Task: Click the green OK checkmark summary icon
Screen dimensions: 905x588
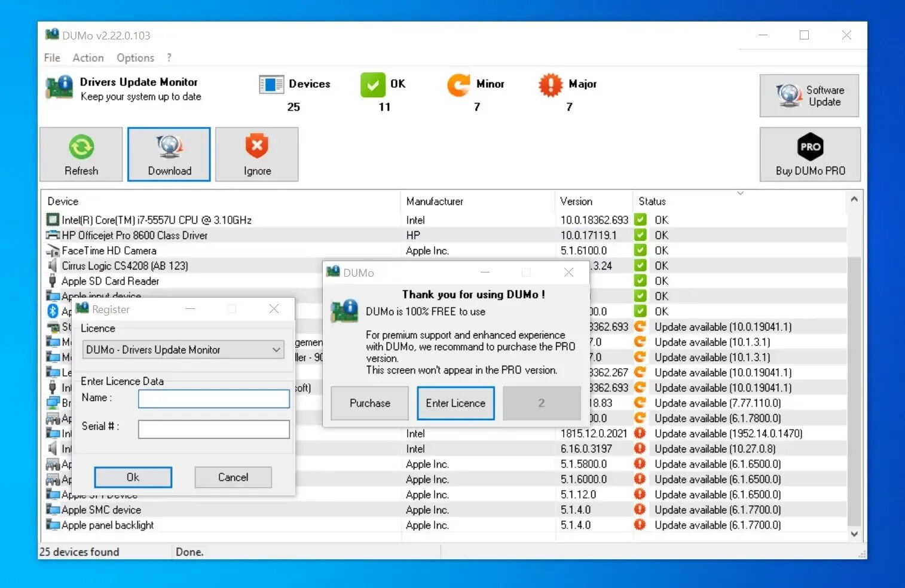Action: pos(372,84)
